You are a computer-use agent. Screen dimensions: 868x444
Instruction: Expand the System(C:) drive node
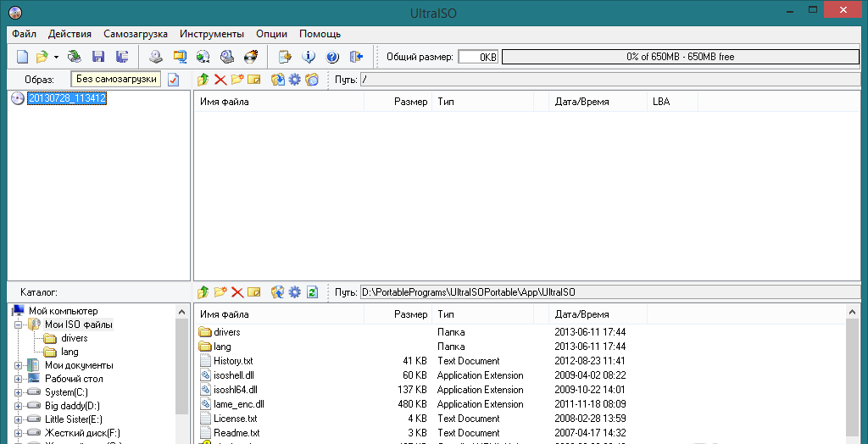[18, 392]
